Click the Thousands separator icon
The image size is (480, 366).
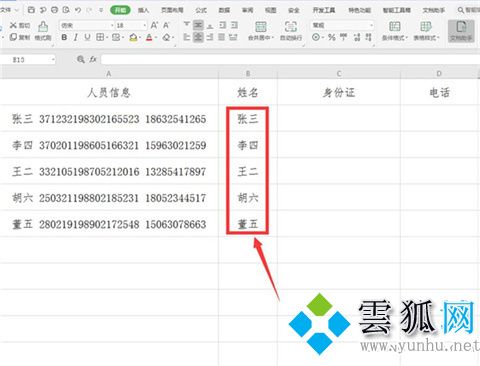tap(343, 37)
